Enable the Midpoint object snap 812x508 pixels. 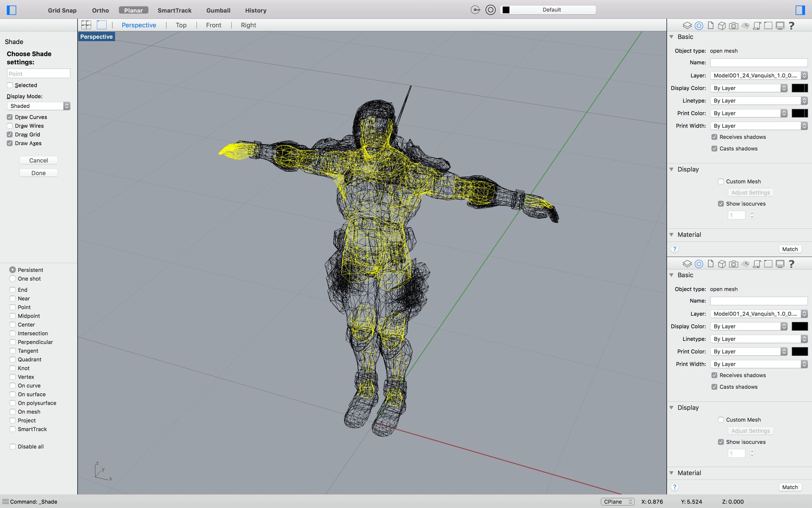(x=13, y=316)
